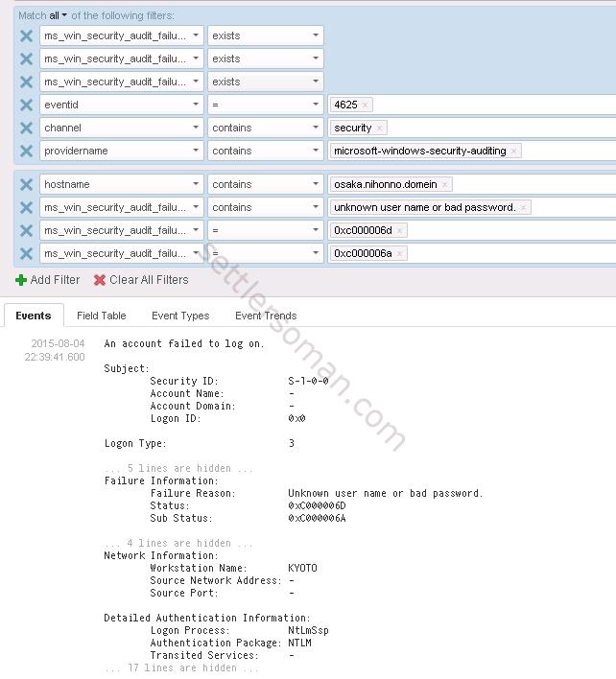Click the Sub Status value 0xC000006A
Image resolution: width=616 pixels, height=679 pixels.
click(317, 518)
